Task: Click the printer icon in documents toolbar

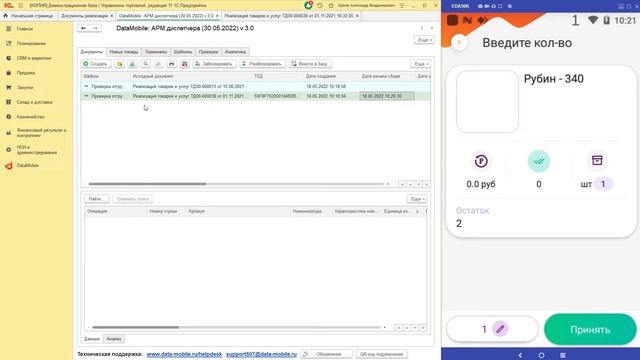Action: pos(172,64)
